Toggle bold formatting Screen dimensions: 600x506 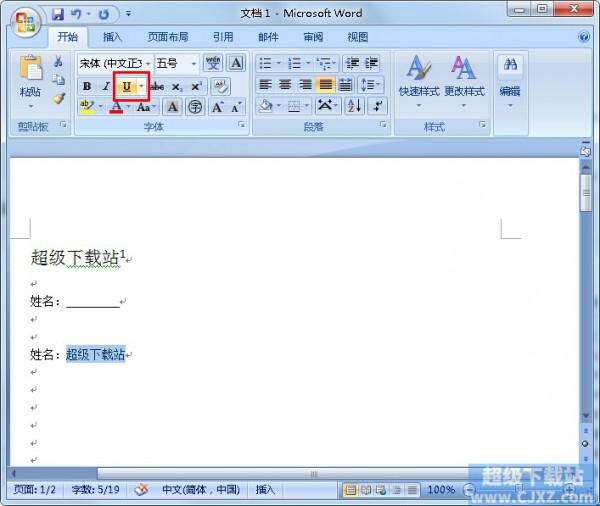87,87
